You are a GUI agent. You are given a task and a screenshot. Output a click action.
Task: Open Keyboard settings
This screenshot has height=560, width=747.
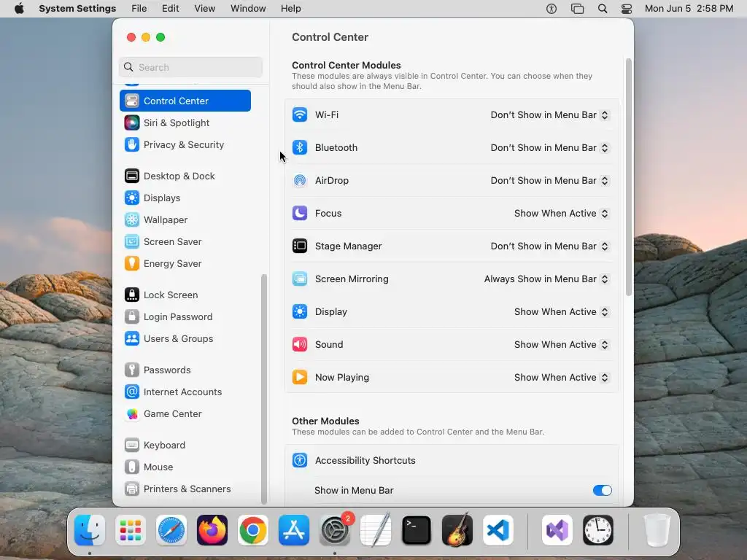coord(185,446)
